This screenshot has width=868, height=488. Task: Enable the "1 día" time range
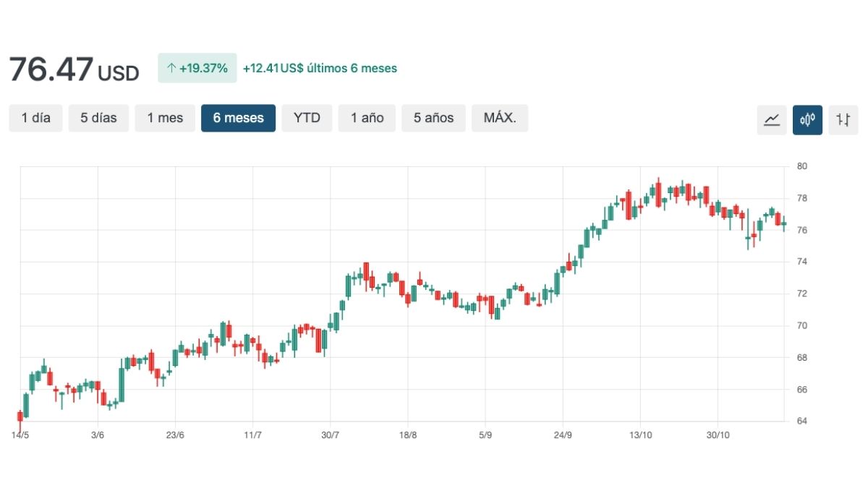coord(35,118)
